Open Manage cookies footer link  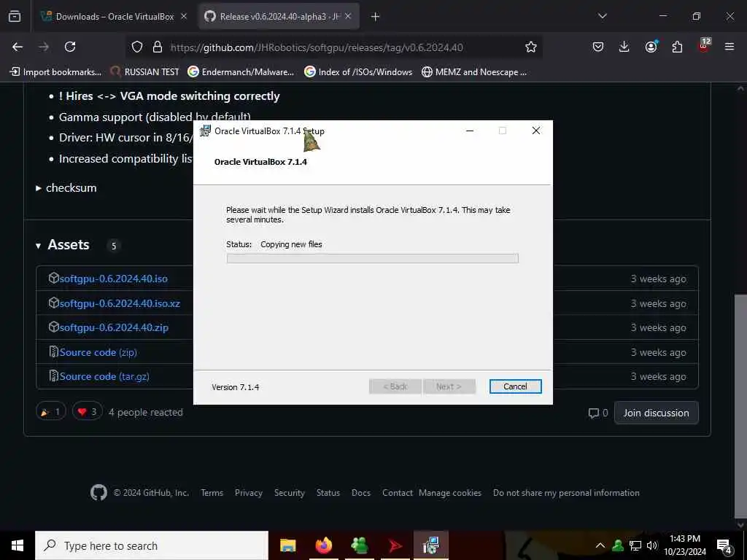(x=449, y=493)
